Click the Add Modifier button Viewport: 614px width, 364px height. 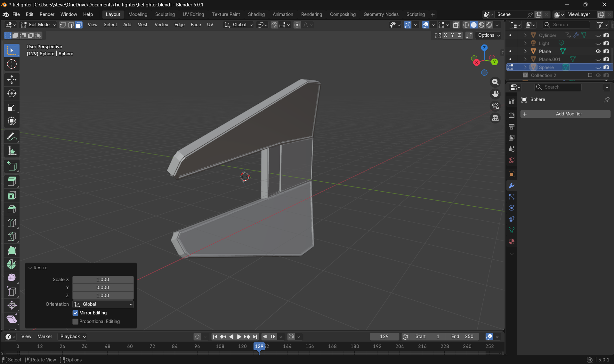[565, 114]
